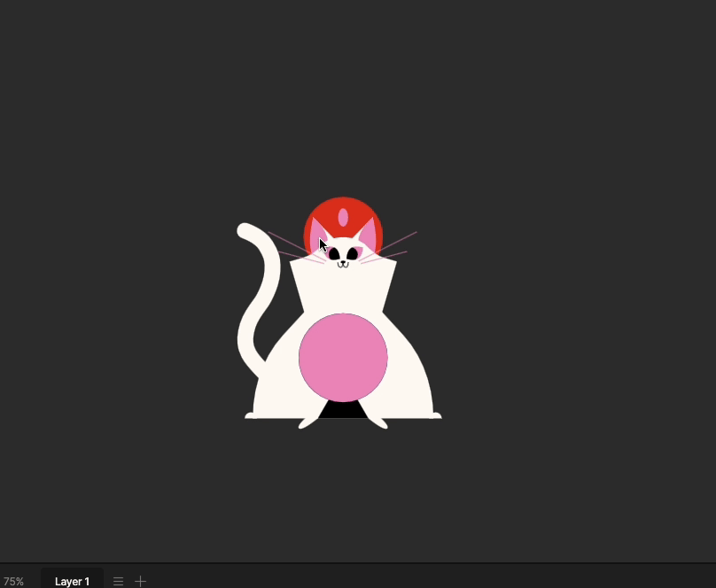This screenshot has height=588, width=716.
Task: Select the cat's white neck trapezoid shape
Action: [x=343, y=288]
